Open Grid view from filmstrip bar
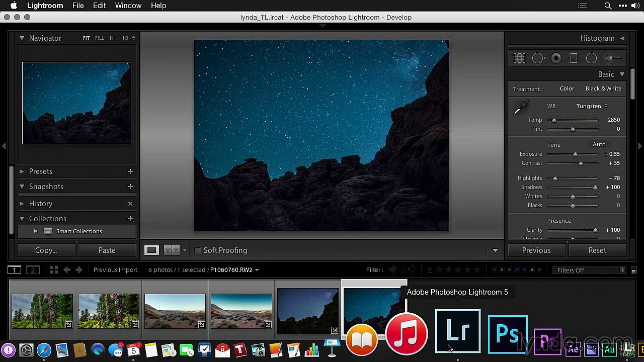 point(54,270)
